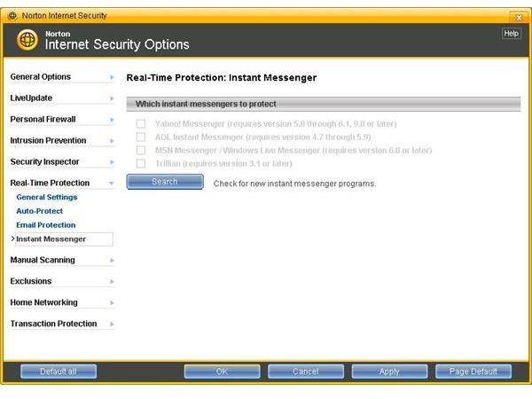Click 'Real-Time Protection: Instant Messenger' heading
Image resolution: width=532 pixels, height=399 pixels.
pos(222,78)
